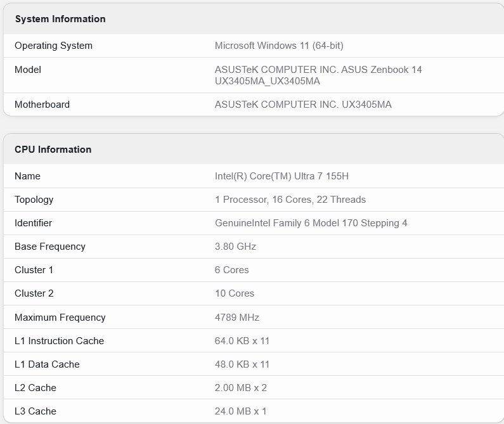Screen dimensions: 504x424
Task: Click the UX3405MA motherboard value
Action: click(303, 105)
